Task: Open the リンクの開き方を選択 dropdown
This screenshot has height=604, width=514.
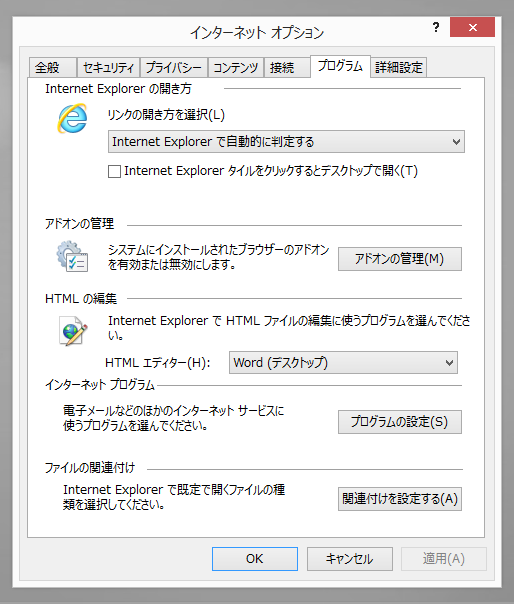Action: point(286,142)
